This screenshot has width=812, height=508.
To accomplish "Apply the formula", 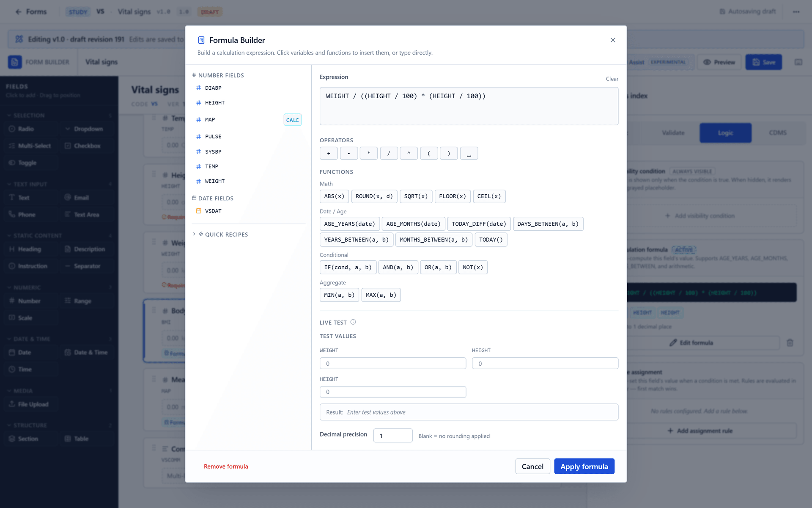I will tap(584, 467).
